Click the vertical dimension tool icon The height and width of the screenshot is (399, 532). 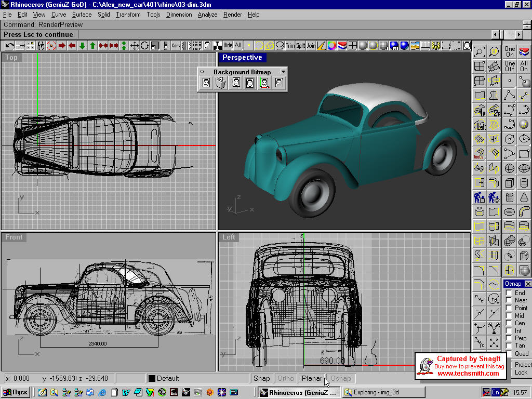coord(457,46)
